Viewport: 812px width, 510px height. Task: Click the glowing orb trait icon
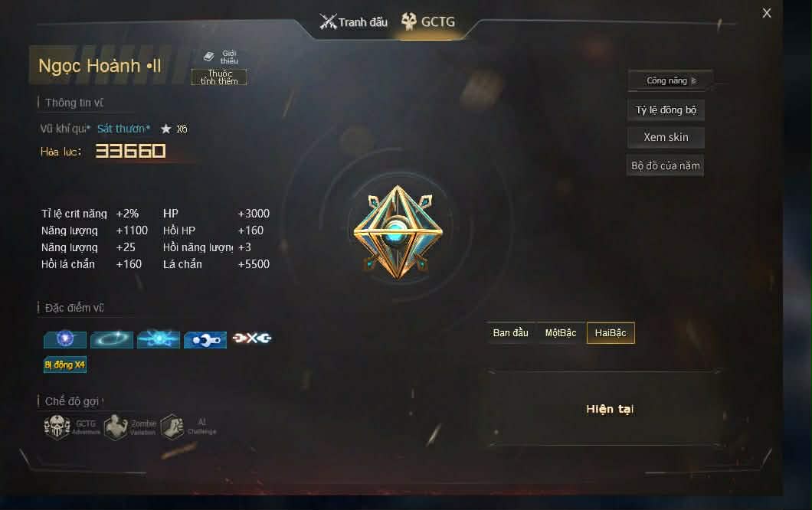point(65,339)
